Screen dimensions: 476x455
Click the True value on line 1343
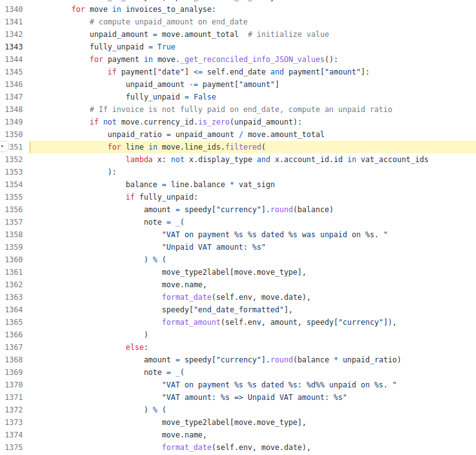click(x=166, y=47)
